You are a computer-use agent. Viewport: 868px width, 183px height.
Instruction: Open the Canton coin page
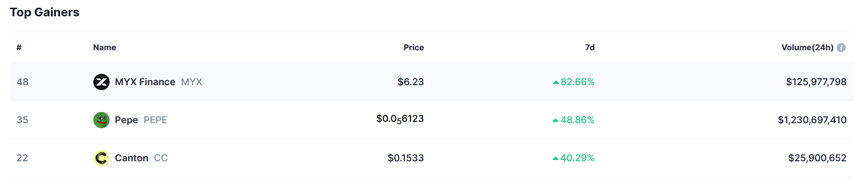click(131, 158)
